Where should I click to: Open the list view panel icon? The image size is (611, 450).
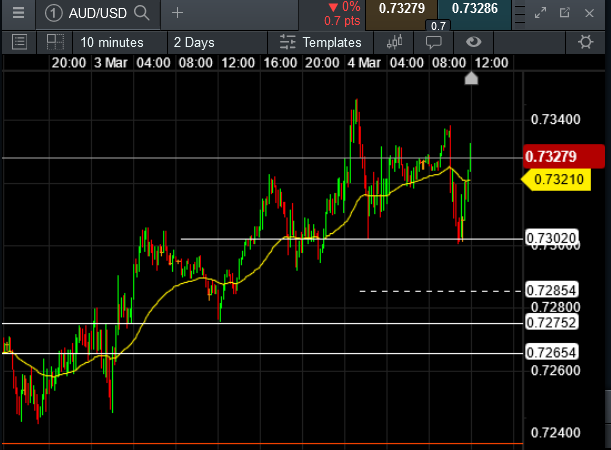19,42
